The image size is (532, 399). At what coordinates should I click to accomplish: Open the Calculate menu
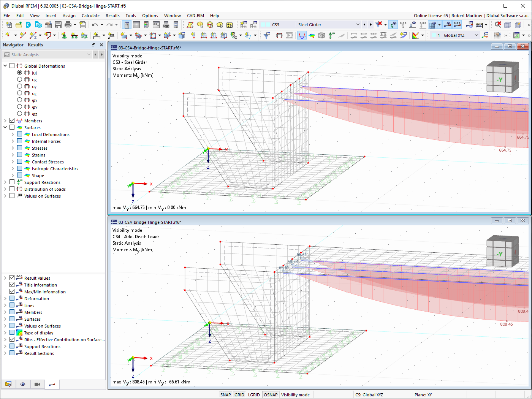(x=90, y=16)
